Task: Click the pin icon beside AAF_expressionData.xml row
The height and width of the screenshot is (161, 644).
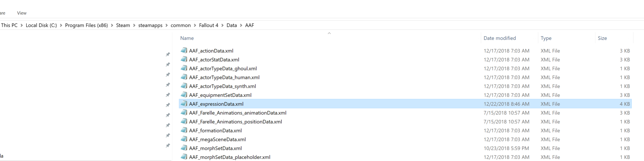Action: tap(168, 105)
